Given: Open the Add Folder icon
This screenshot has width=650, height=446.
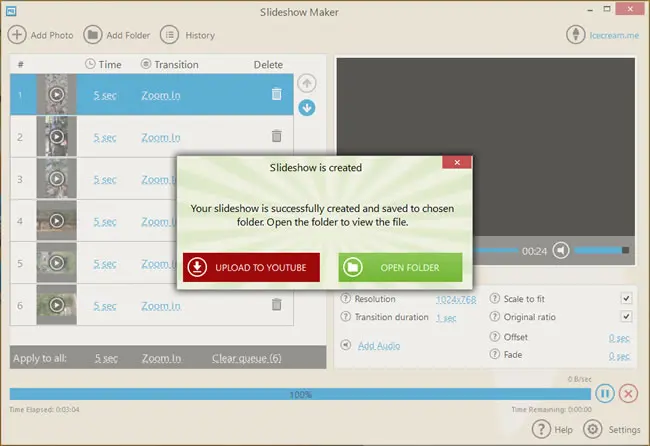Looking at the screenshot, I should pyautogui.click(x=93, y=35).
